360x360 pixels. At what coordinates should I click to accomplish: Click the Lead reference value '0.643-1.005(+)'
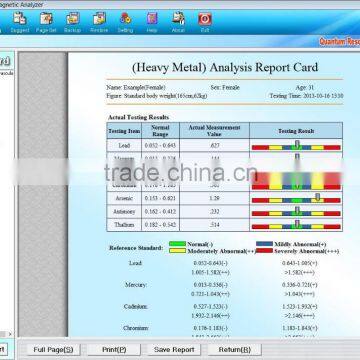click(x=299, y=263)
